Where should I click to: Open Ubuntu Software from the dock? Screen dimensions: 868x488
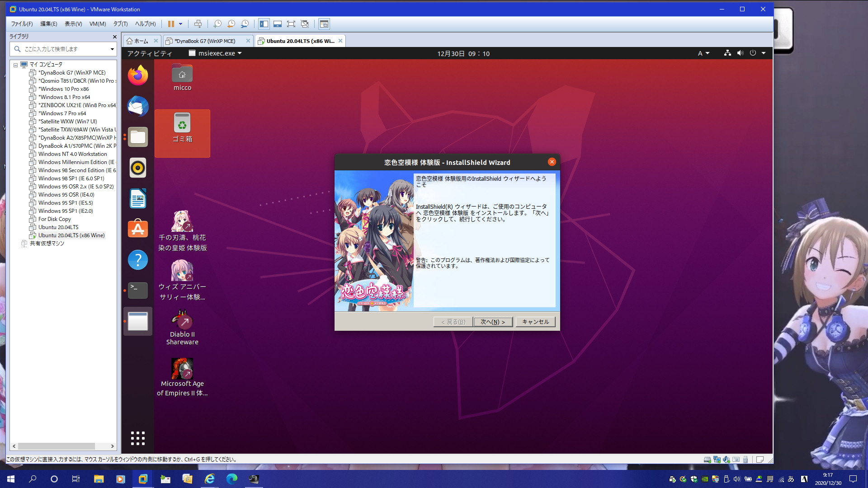138,229
